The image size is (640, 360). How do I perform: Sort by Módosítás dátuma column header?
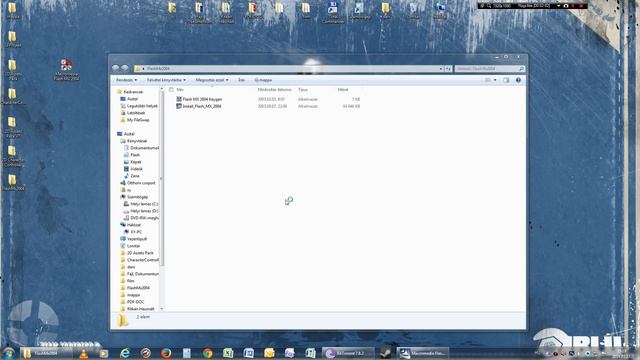[x=274, y=89]
